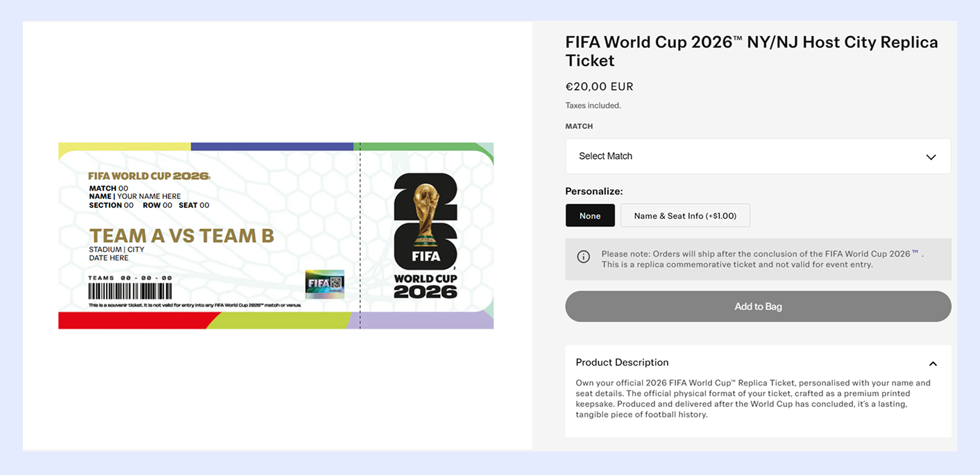980x475 pixels.
Task: Click the black 26 FIFA logo on ticket
Action: [425, 221]
